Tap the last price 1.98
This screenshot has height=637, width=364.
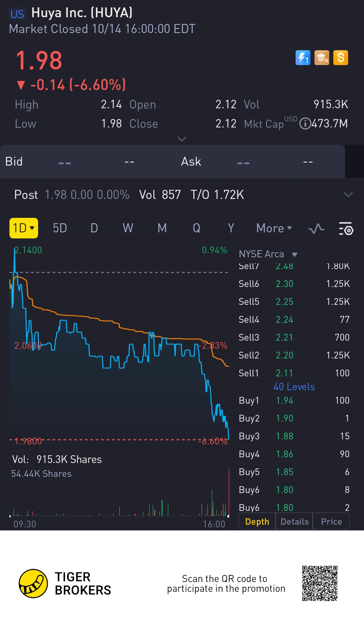(x=39, y=61)
